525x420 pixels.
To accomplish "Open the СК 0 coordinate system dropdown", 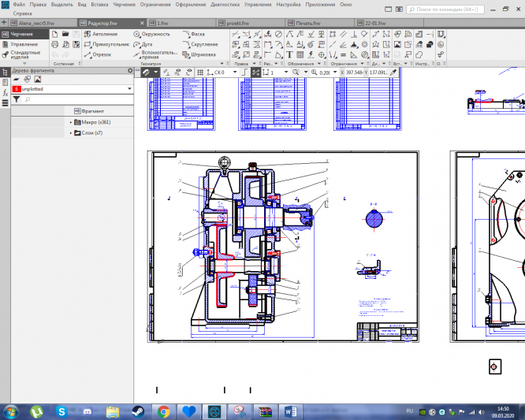I will click(x=236, y=72).
